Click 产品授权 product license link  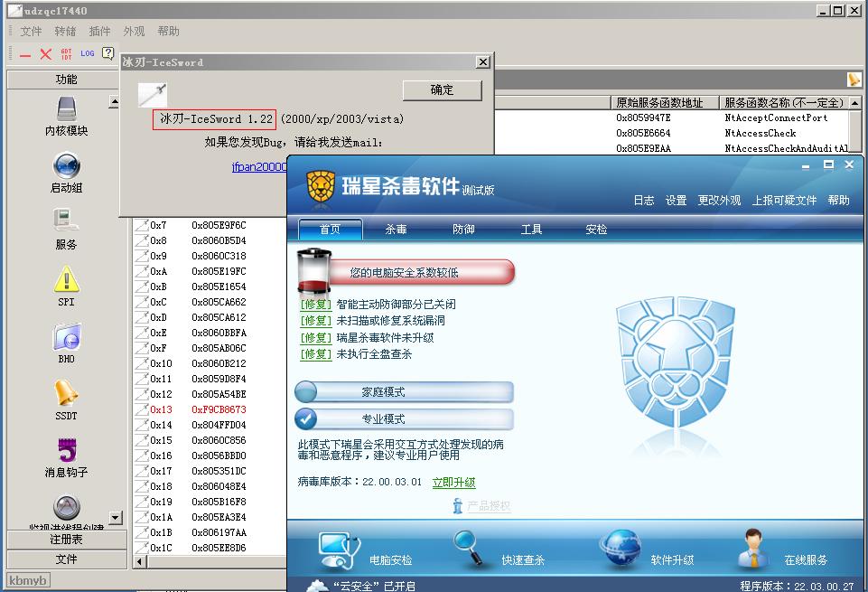tap(489, 505)
